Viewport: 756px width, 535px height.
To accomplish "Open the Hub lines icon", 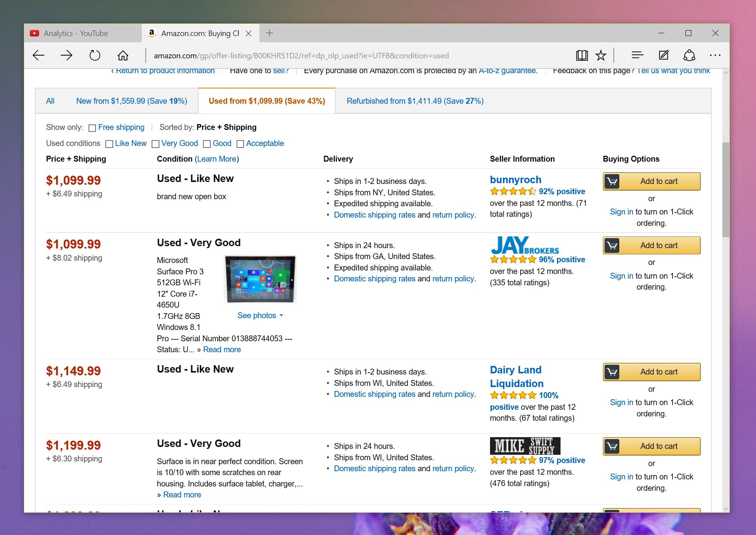I will click(637, 56).
